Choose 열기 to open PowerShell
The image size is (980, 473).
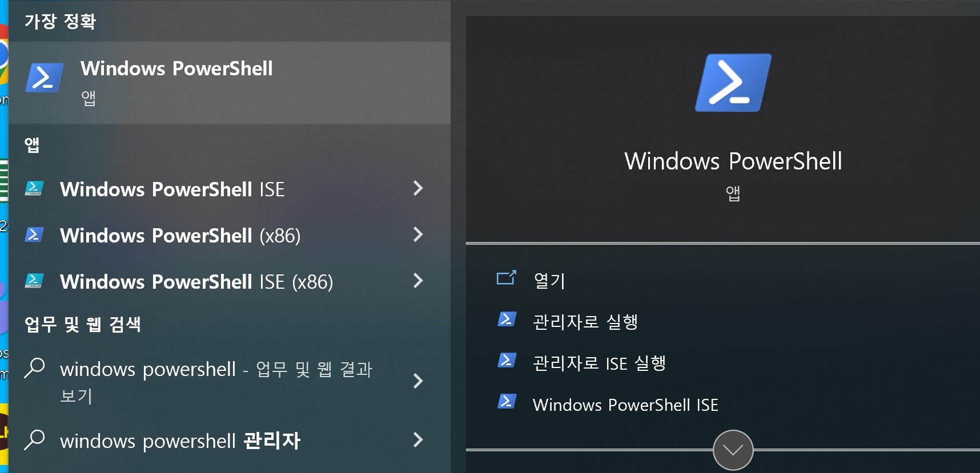click(x=549, y=281)
